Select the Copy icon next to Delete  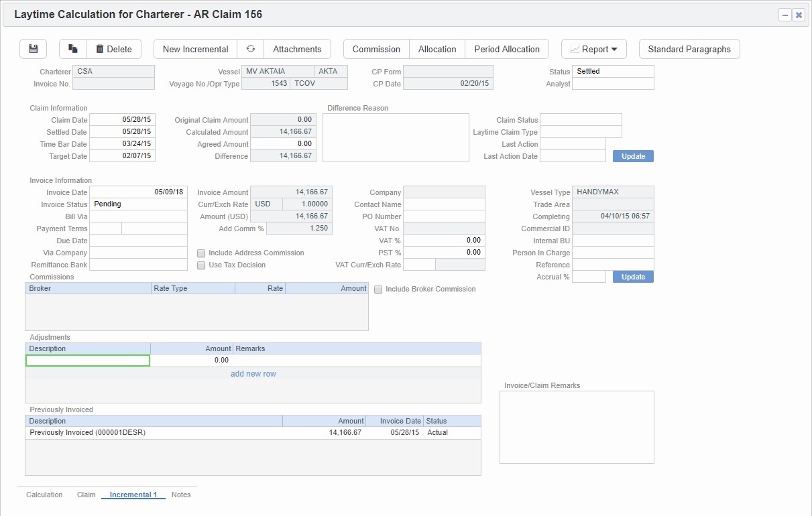(72, 48)
